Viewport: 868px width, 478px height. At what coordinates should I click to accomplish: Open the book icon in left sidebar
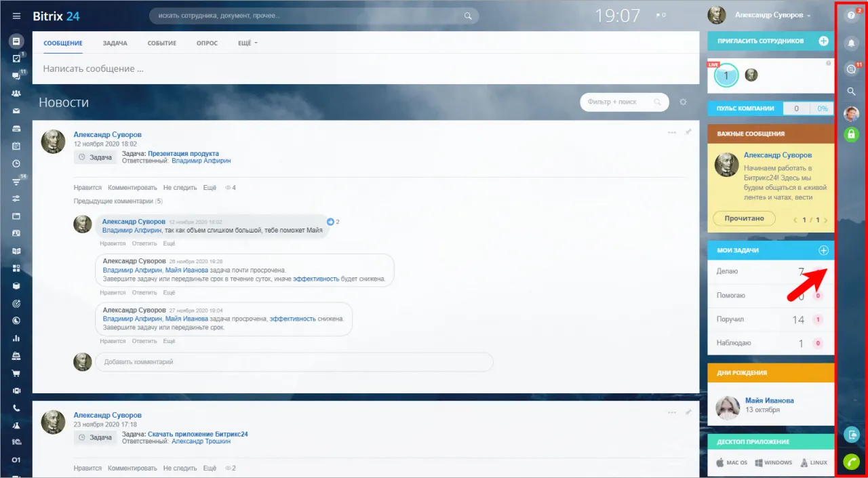tap(16, 251)
